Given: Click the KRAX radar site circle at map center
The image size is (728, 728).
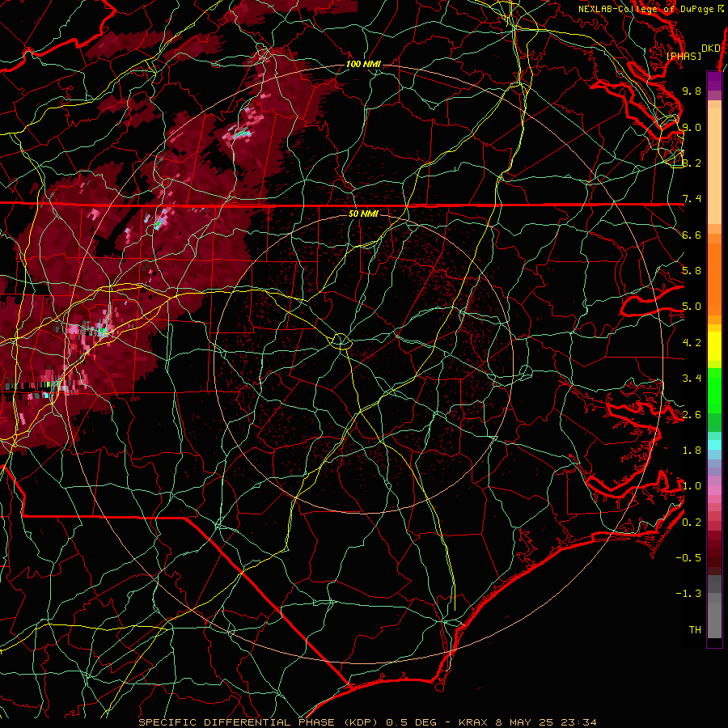Looking at the screenshot, I should click(341, 341).
